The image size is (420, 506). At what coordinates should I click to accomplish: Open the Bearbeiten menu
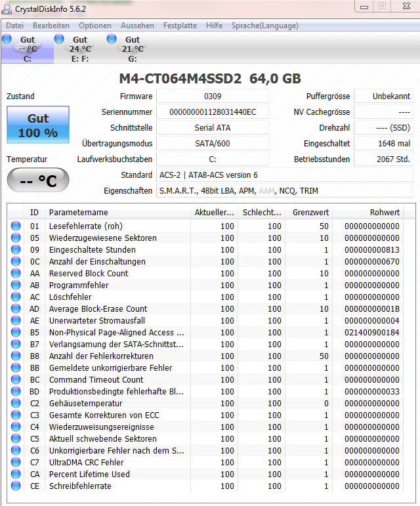tap(51, 26)
